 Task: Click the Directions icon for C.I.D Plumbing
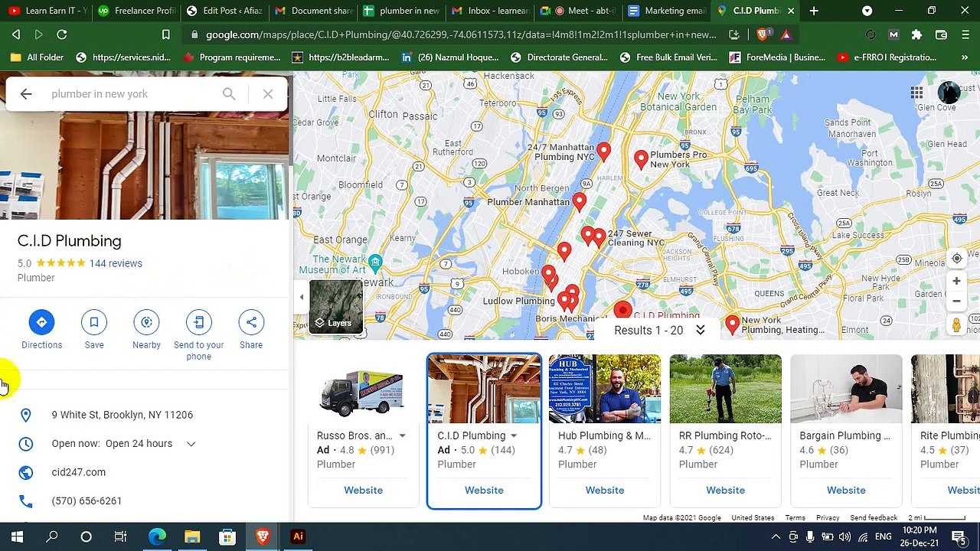click(41, 322)
